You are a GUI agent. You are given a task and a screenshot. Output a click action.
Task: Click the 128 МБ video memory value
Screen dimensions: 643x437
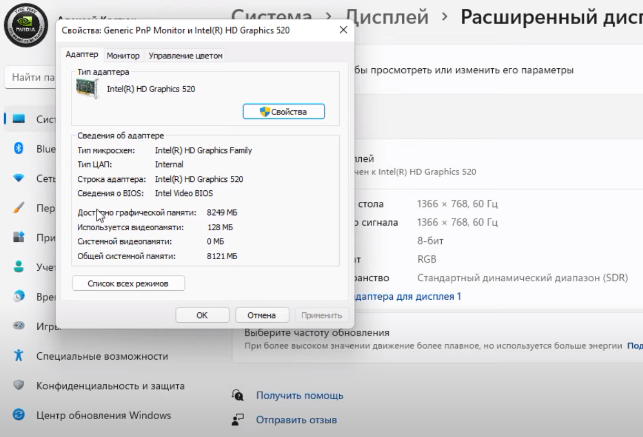click(x=220, y=227)
